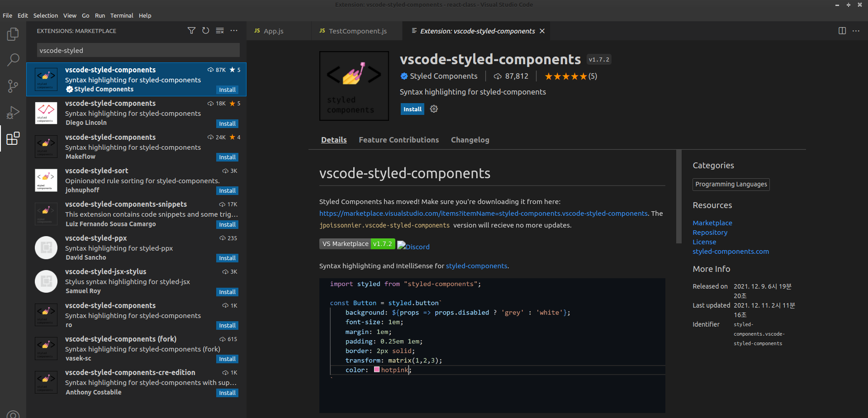Click the vscode-styled-jsx-stylus placeholder icon
This screenshot has width=868, height=418.
46,281
